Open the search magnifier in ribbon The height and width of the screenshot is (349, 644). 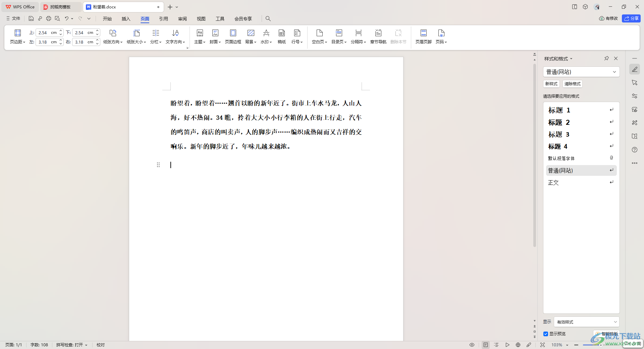pos(268,18)
